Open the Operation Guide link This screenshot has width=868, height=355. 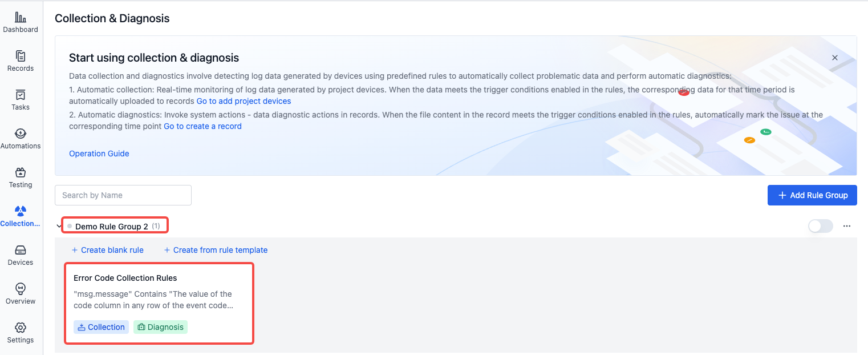tap(99, 154)
